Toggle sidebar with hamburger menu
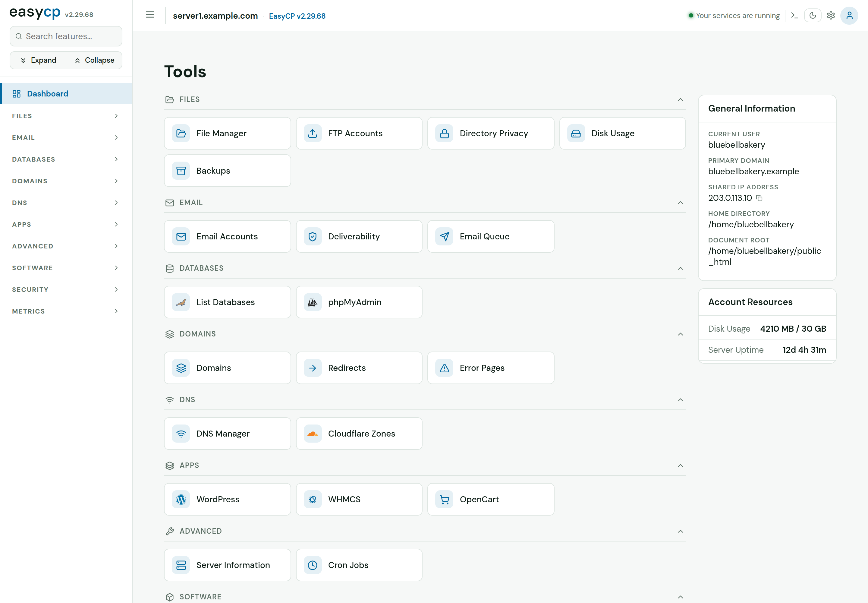Image resolution: width=868 pixels, height=603 pixels. pos(150,15)
